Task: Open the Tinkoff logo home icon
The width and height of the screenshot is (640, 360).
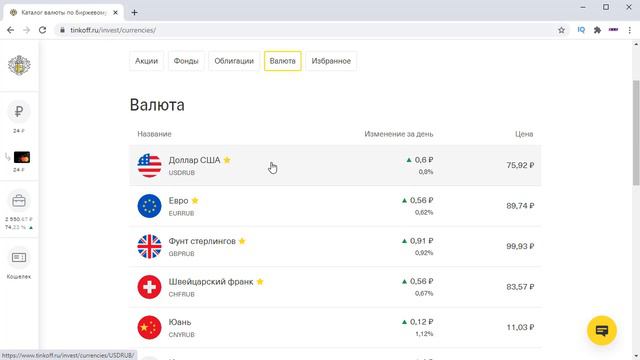Action: click(19, 65)
